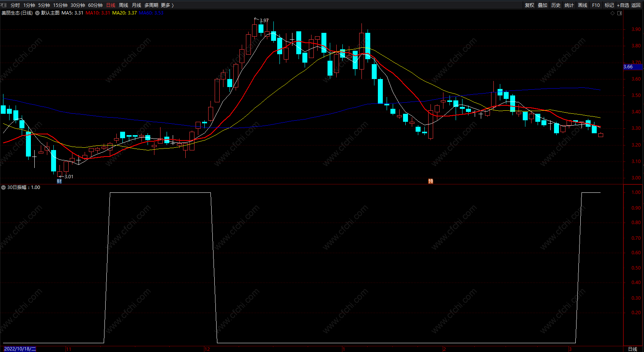Click the 3.97 high price annotation
644x352 pixels.
[x=264, y=21]
